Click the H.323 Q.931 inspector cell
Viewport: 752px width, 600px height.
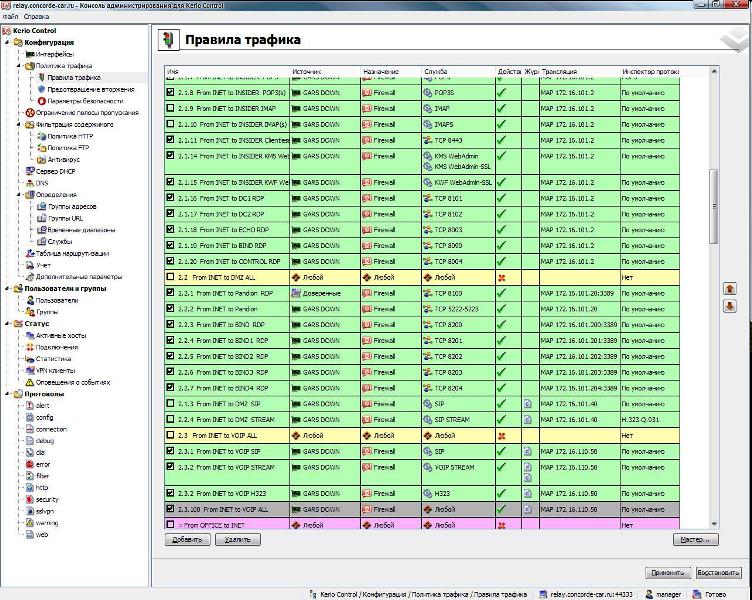(x=650, y=420)
